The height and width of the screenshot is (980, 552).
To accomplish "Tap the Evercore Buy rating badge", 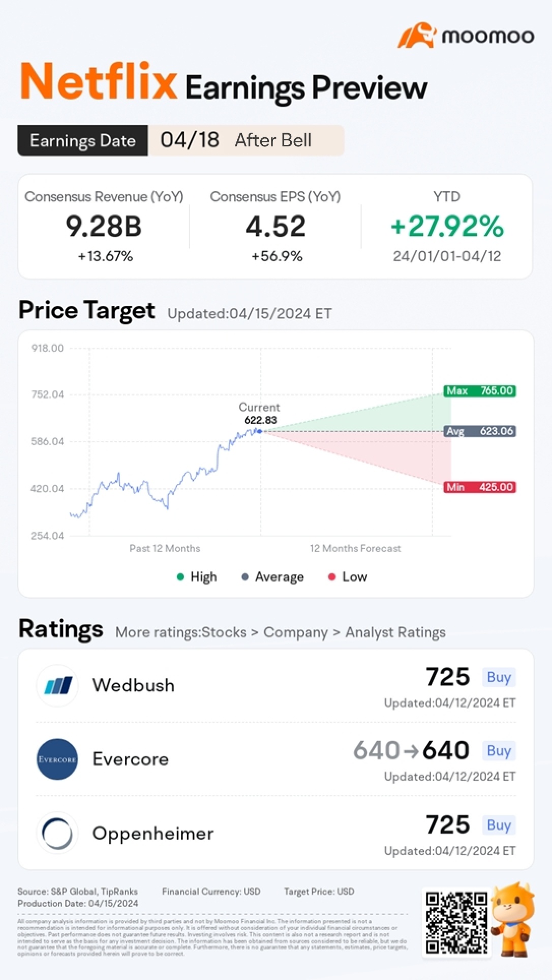I will 499,751.
